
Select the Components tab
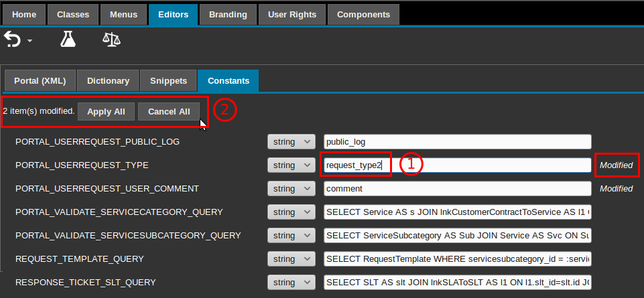[x=363, y=14]
